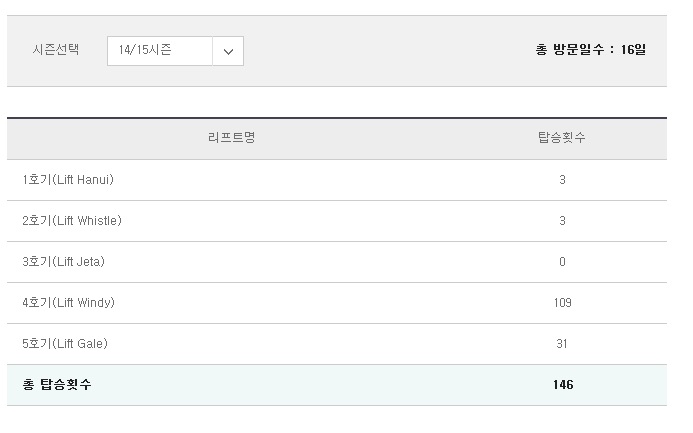Click the 리프트명 column header
Screen dimensions: 693x433
pyautogui.click(x=232, y=137)
